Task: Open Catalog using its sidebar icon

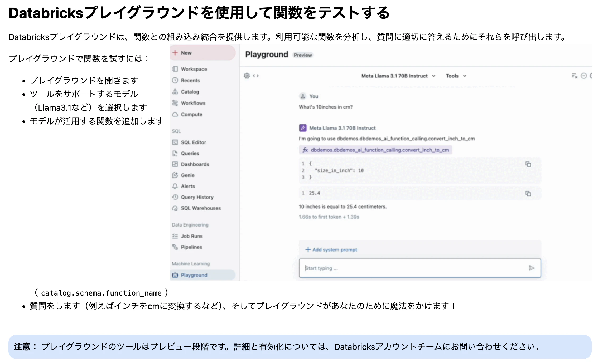Action: 175,92
